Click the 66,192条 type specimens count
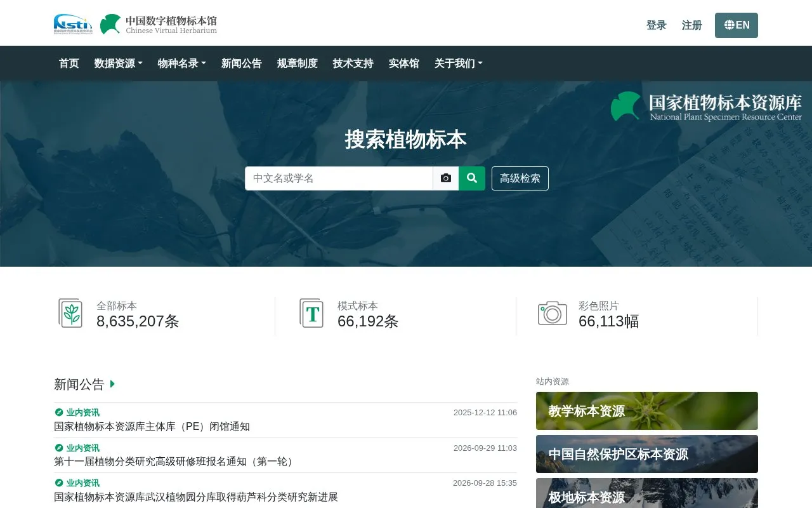This screenshot has width=812, height=508. 368,321
